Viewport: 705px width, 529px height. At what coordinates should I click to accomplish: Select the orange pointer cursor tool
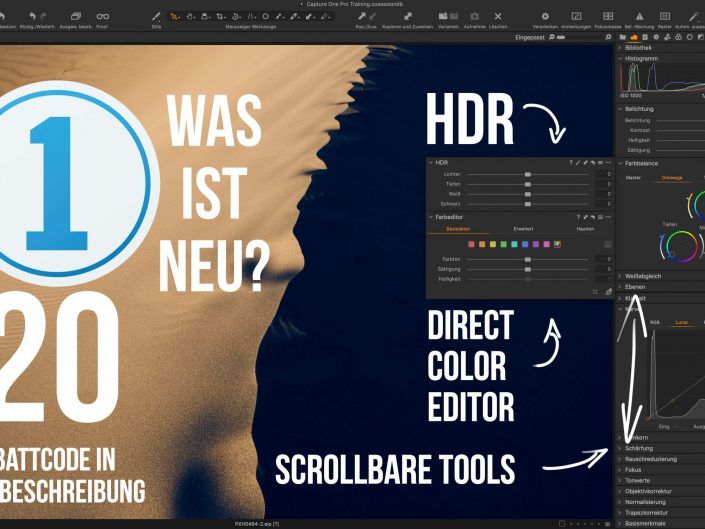[174, 17]
